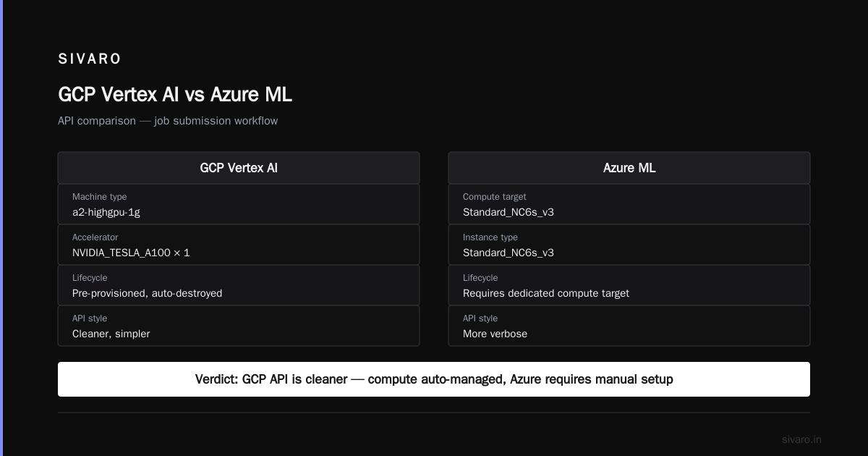868x456 pixels.
Task: Click the Compute target label
Action: (x=495, y=197)
